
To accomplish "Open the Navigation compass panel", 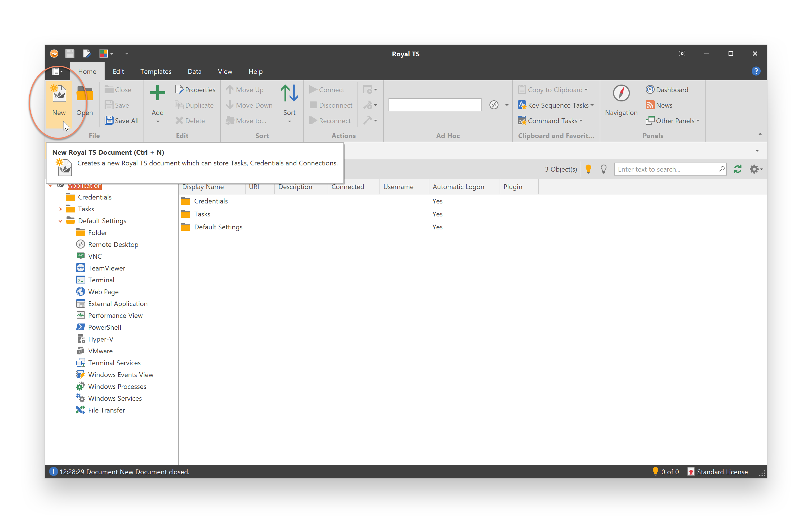I will point(621,93).
